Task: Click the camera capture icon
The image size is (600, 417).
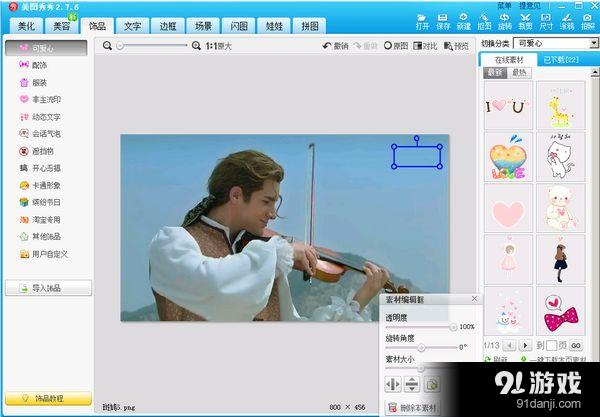Action: [587, 22]
